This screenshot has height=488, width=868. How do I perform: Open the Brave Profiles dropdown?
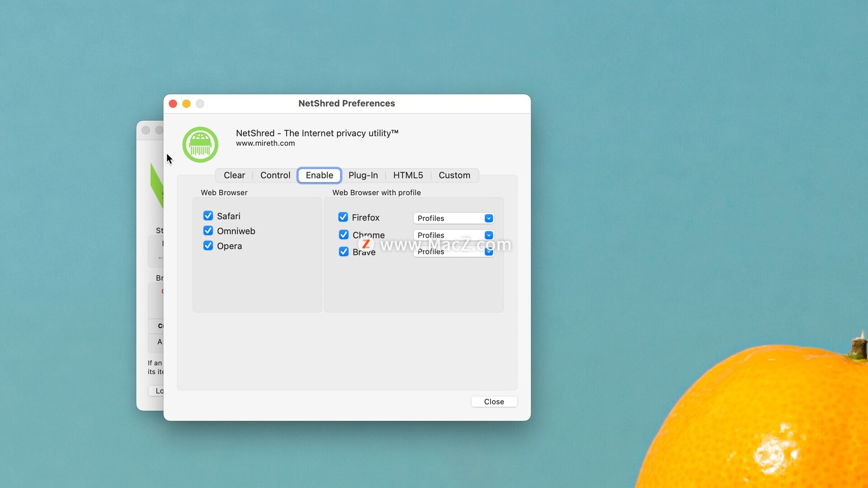[x=453, y=252]
